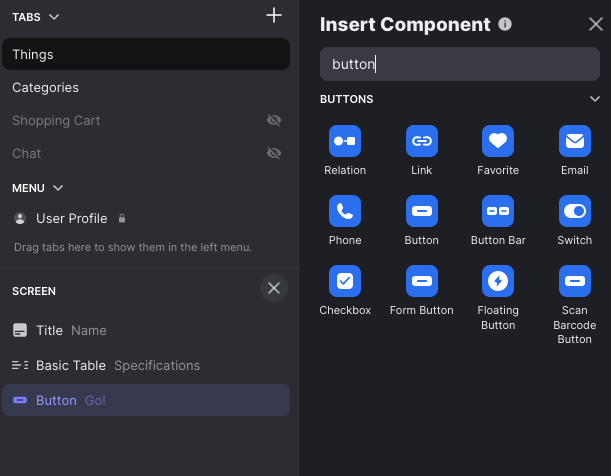Viewport: 611px width, 476px height.
Task: Open the User Profile menu item
Action: 72,219
